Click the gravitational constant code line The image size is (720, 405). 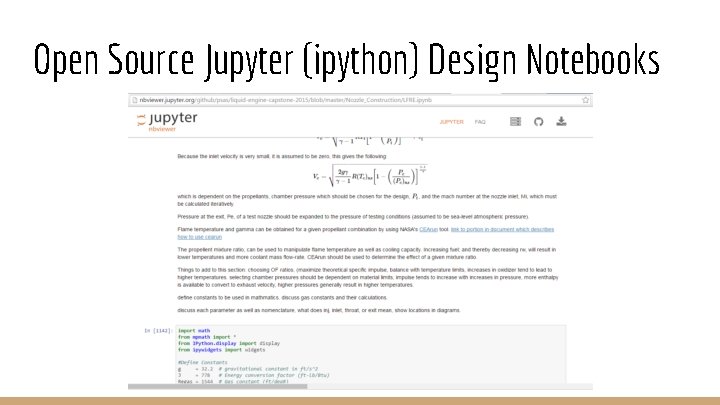248,369
